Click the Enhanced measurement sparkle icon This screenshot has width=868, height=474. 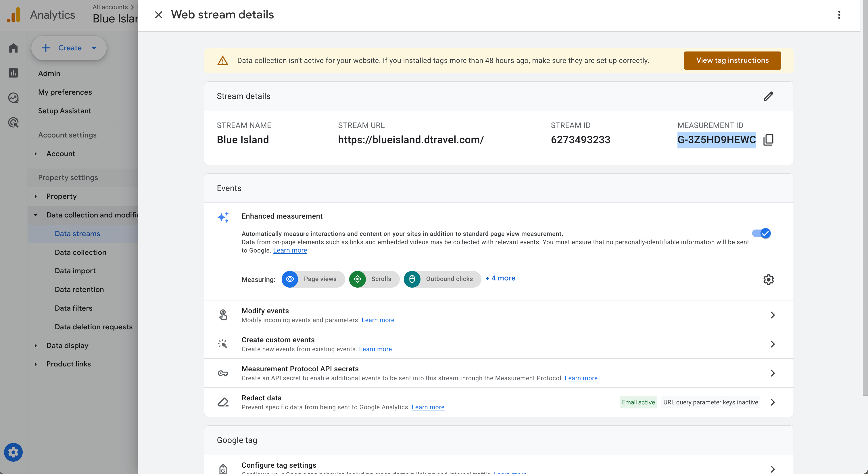pos(223,217)
